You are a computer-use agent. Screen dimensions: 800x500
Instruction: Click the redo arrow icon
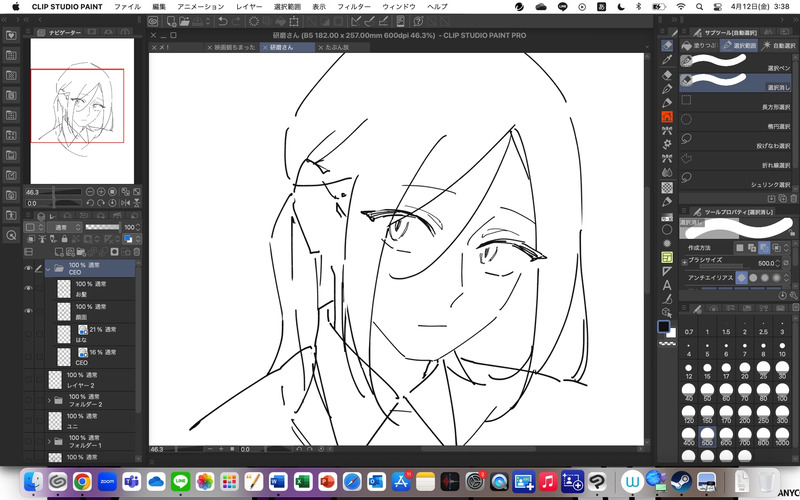pyautogui.click(x=235, y=21)
